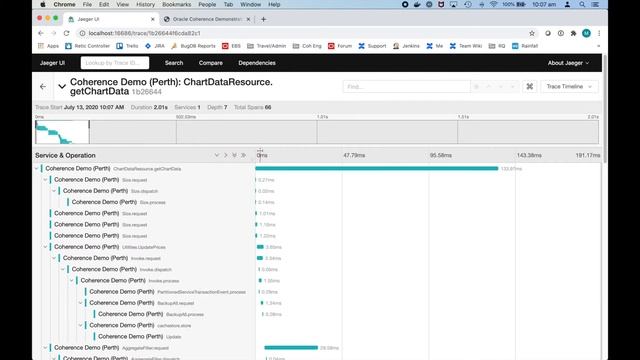Viewport: 640px width, 360px height.
Task: Go back to search results arrow
Action: [43, 87]
